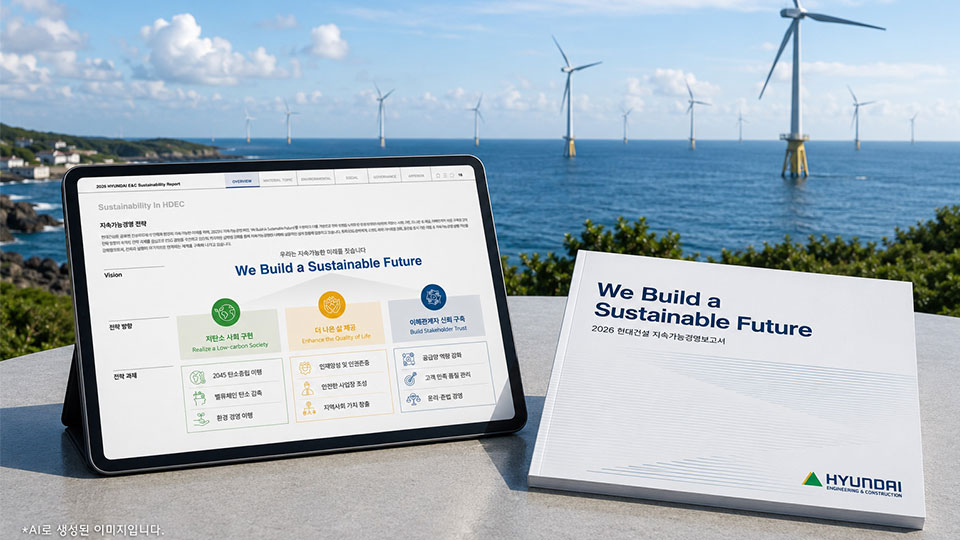Open the GOVERNANCE tab
960x540 pixels.
tap(384, 176)
